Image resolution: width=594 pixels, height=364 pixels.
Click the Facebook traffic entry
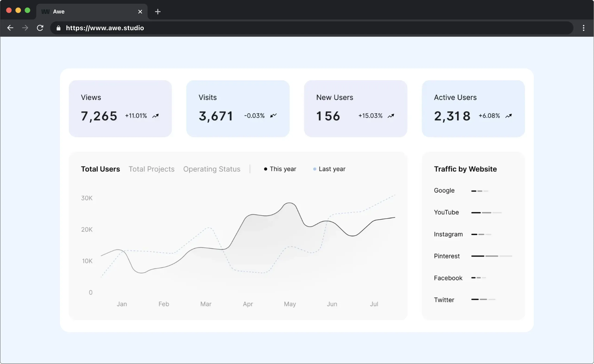pyautogui.click(x=448, y=278)
